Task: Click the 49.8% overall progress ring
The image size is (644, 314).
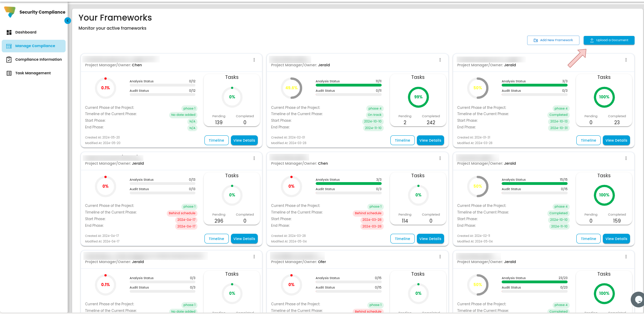Action: tap(292, 88)
